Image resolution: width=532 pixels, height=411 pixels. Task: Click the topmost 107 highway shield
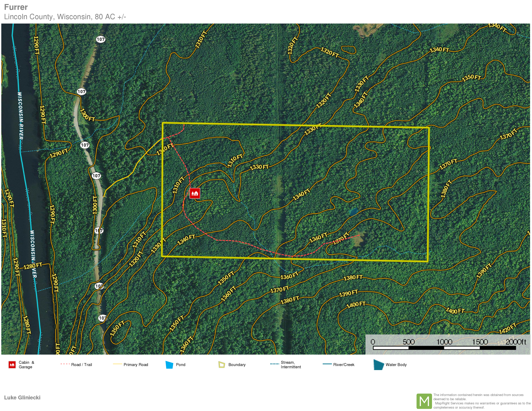[x=101, y=39]
